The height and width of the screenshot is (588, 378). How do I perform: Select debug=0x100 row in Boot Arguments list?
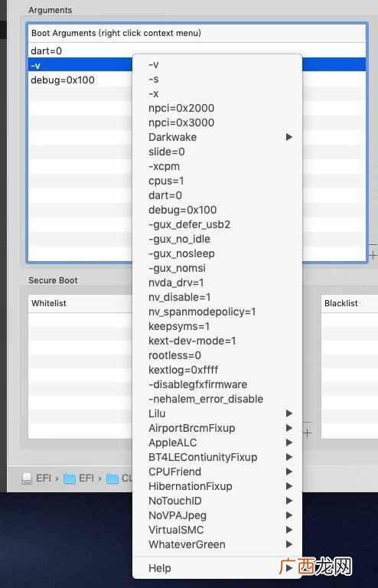click(x=80, y=80)
